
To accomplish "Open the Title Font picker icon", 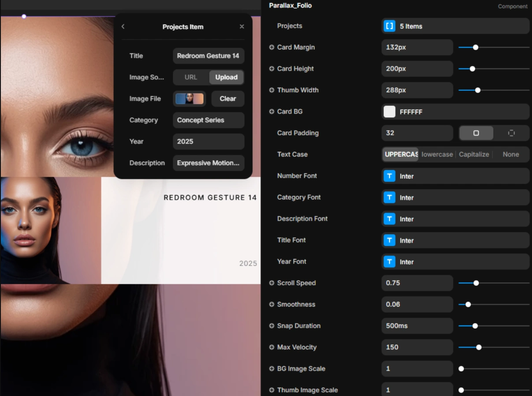I will [389, 240].
